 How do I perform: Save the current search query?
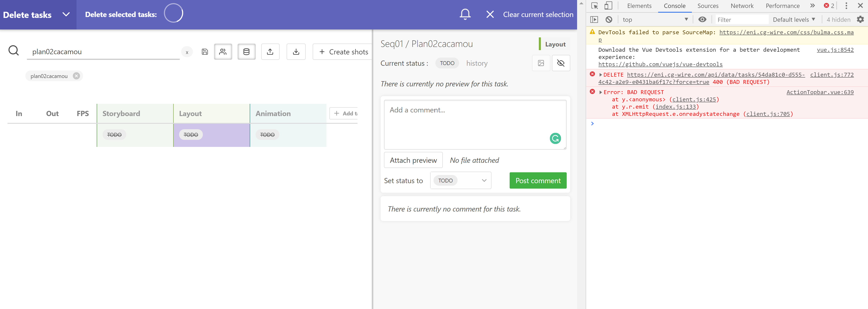(205, 52)
